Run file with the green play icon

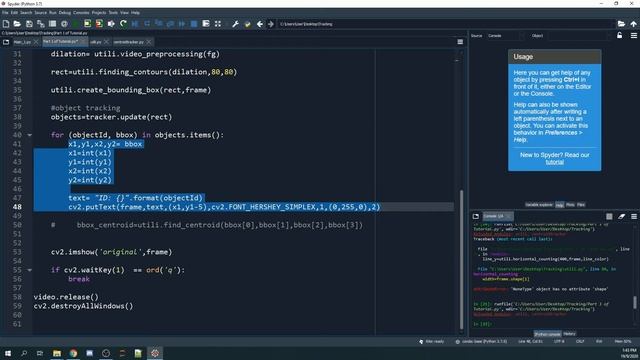[x=76, y=24]
